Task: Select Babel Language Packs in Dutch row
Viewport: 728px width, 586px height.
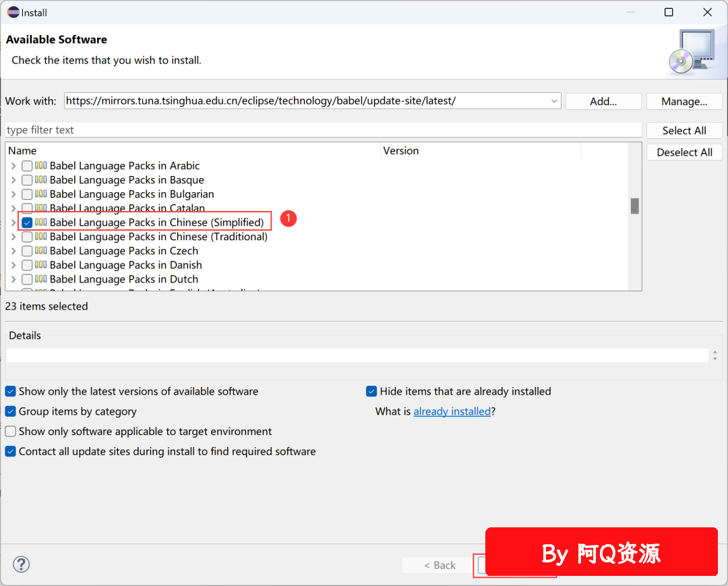Action: click(124, 279)
